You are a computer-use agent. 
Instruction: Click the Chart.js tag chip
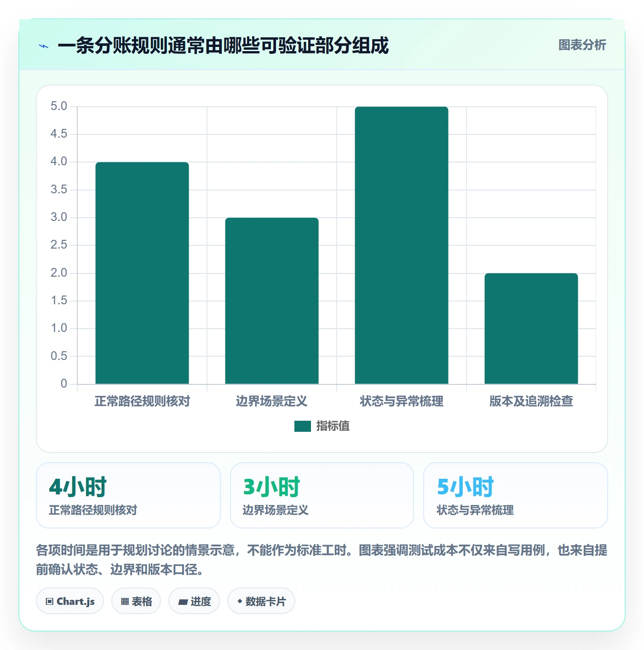pos(70,601)
